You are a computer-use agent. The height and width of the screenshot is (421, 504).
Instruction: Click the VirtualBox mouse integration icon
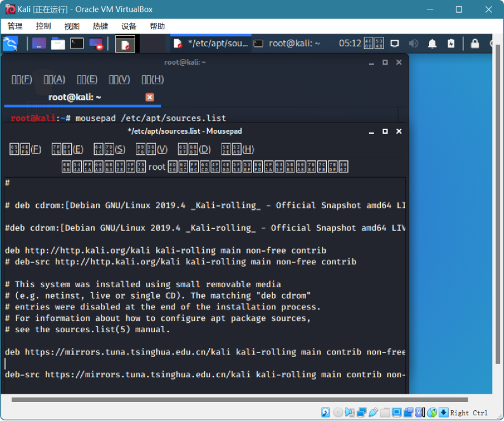tap(432, 412)
